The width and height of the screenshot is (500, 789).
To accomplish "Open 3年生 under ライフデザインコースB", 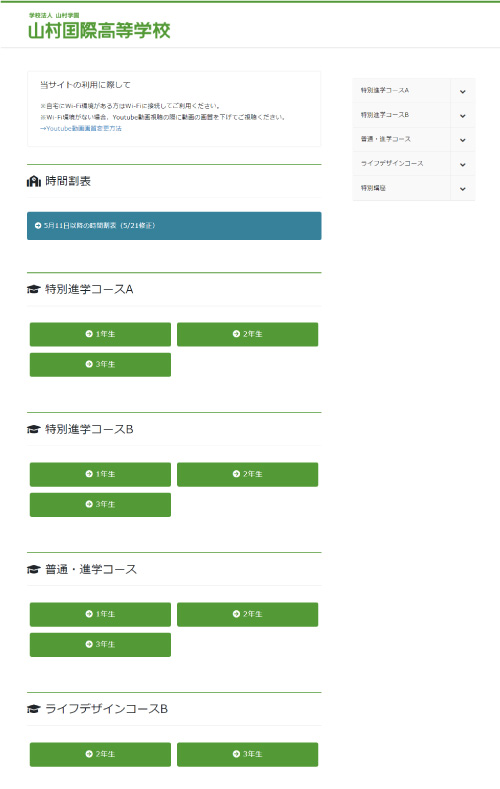I will 247,754.
